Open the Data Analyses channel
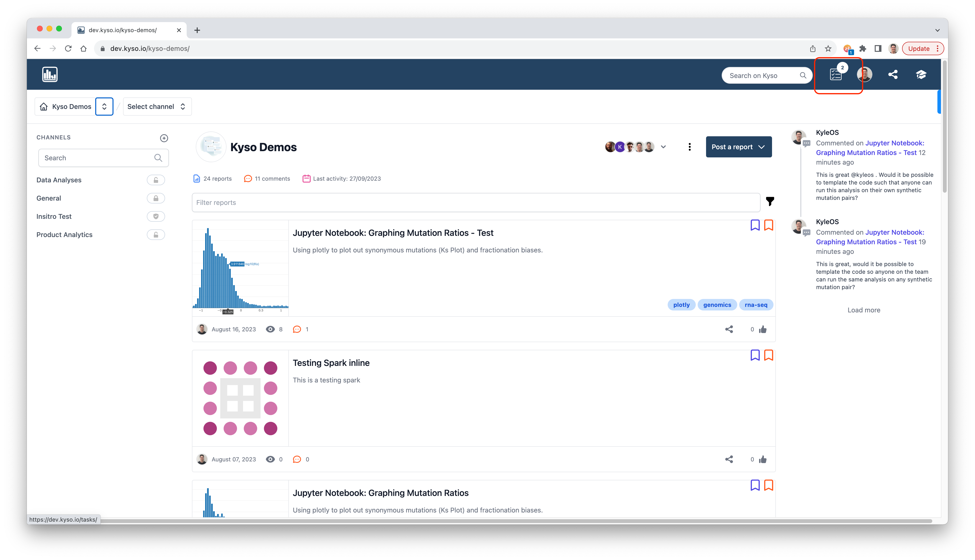The width and height of the screenshot is (975, 560). (x=59, y=180)
